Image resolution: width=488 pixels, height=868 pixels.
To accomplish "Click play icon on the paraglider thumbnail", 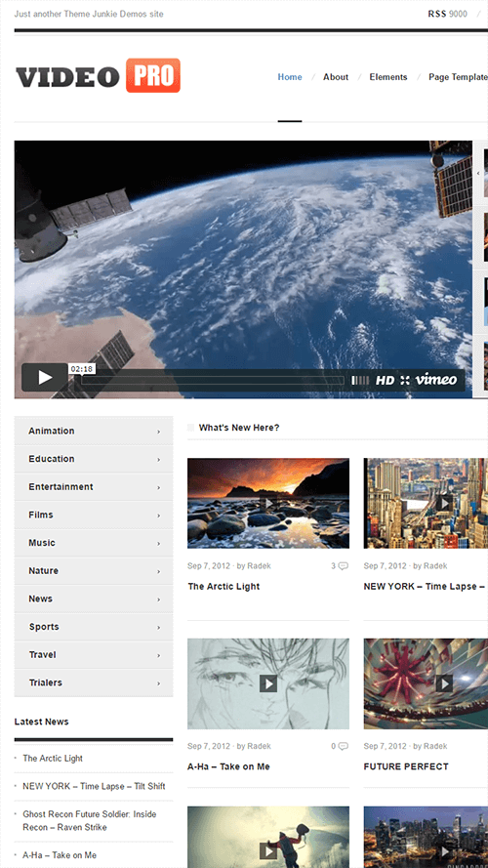I will pos(268,850).
